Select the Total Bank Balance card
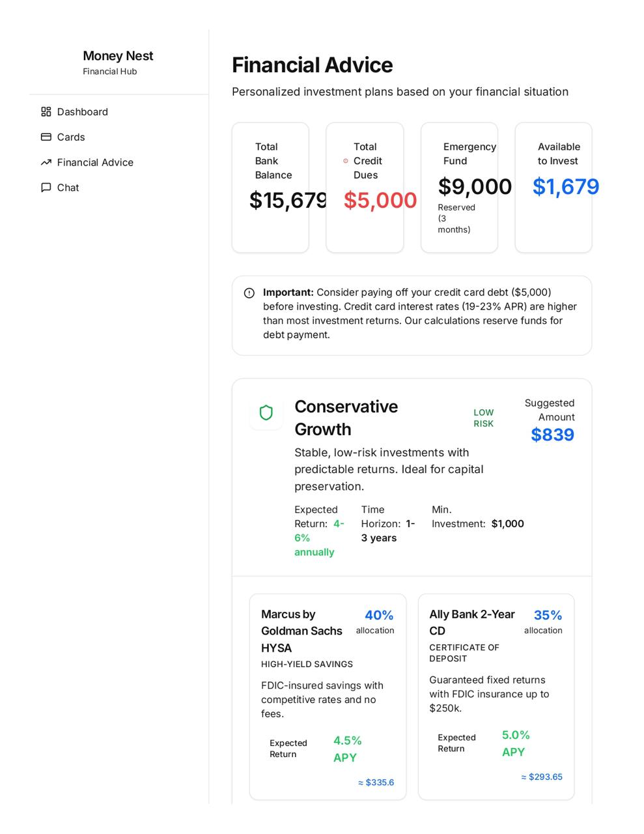The width and height of the screenshot is (644, 834). tap(270, 188)
